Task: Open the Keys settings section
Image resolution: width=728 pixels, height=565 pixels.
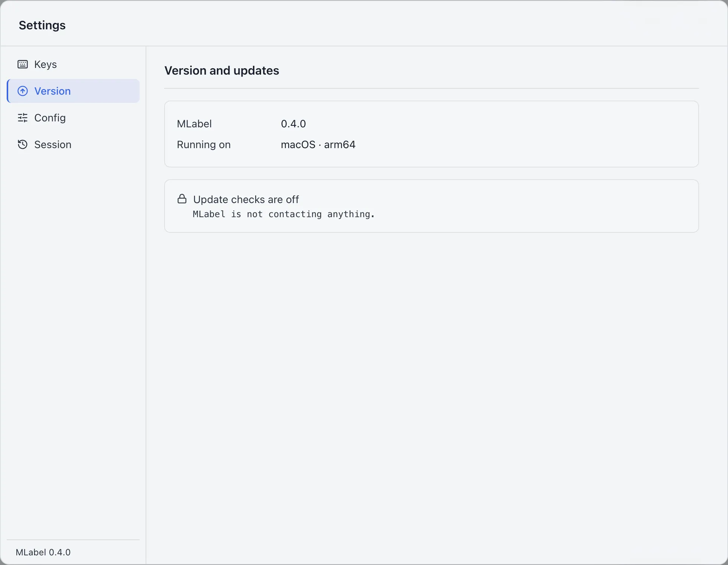Action: (x=73, y=64)
